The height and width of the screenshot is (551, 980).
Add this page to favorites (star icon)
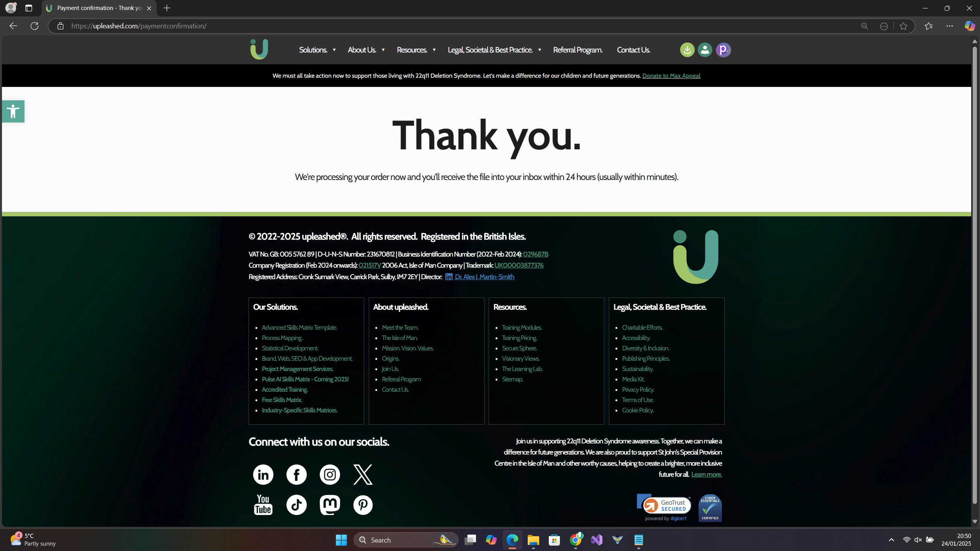click(903, 26)
